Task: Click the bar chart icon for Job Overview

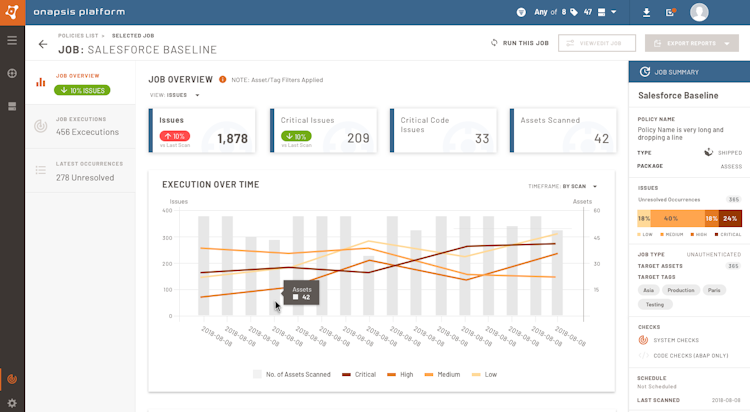Action: click(41, 82)
